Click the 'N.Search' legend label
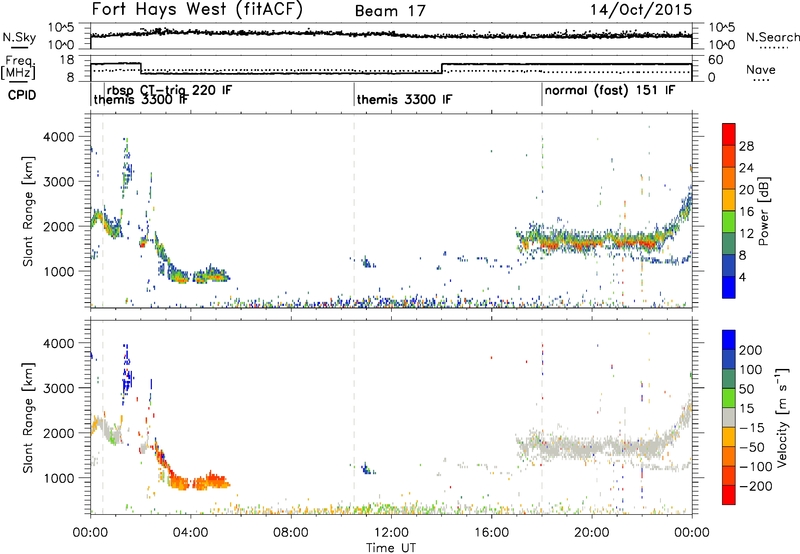Viewport: 800px width, 554px height. coord(772,37)
